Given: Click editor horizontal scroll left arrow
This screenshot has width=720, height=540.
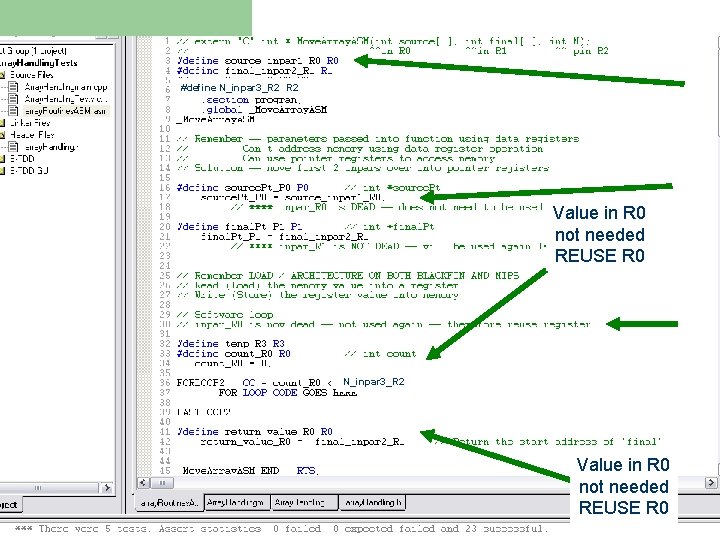Looking at the screenshot, I should [143, 483].
